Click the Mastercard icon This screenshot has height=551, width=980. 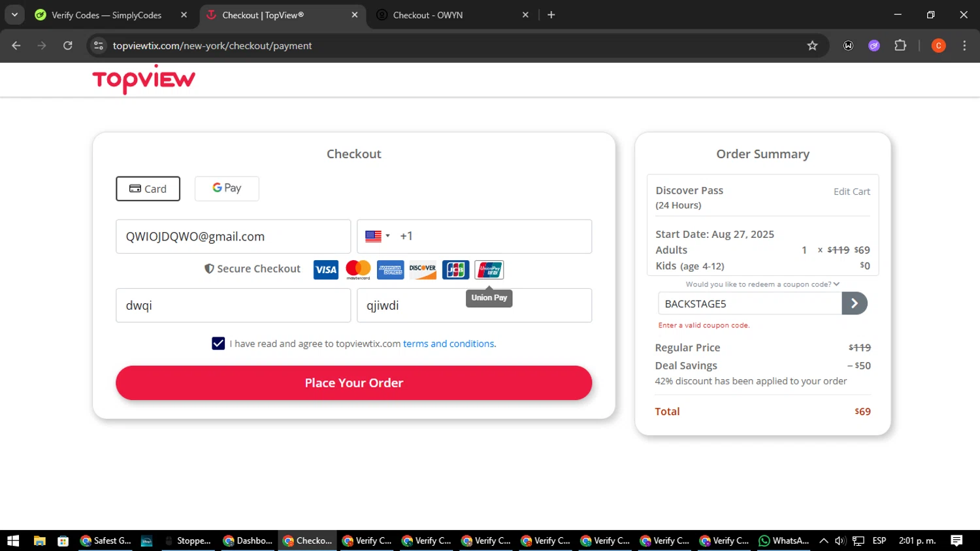tap(358, 269)
